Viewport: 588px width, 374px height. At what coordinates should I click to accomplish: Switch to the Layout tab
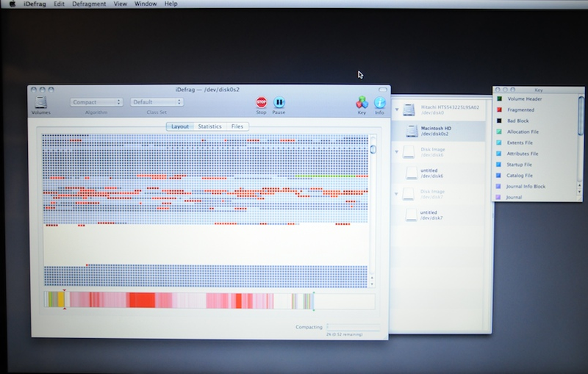pos(180,126)
